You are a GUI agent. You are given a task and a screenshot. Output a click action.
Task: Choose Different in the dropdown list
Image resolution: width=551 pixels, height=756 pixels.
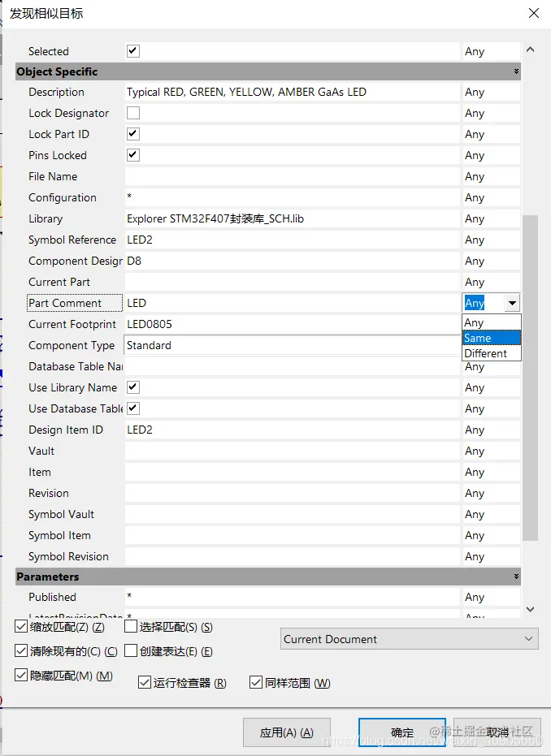(x=491, y=353)
